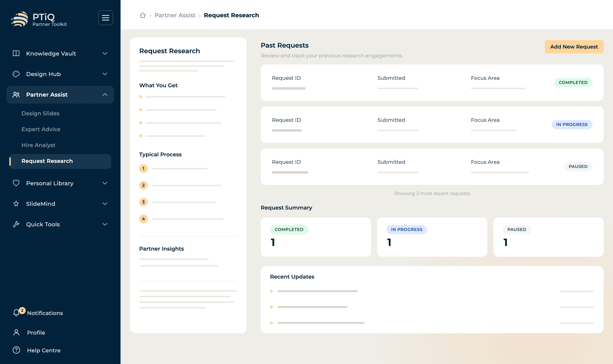
Task: Click step 2 circle in Typical Process
Action: click(x=143, y=185)
